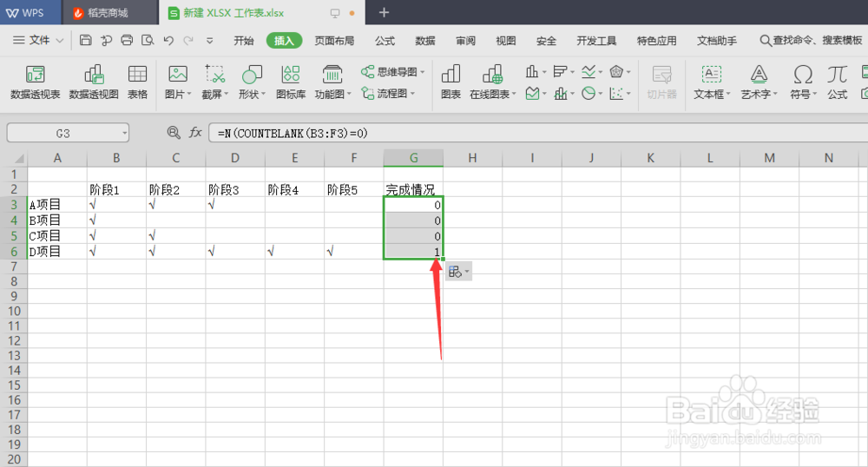Click the Word Art (艺术字) icon

point(759,74)
